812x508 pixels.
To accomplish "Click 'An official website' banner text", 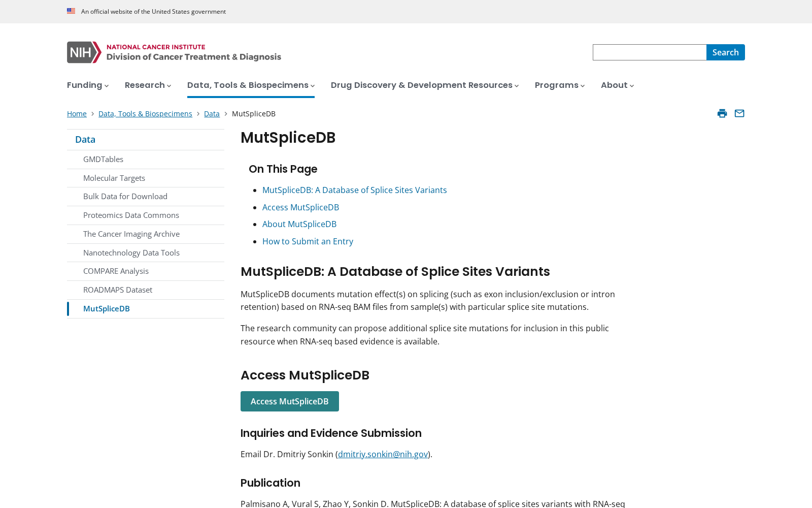I will coord(153,12).
